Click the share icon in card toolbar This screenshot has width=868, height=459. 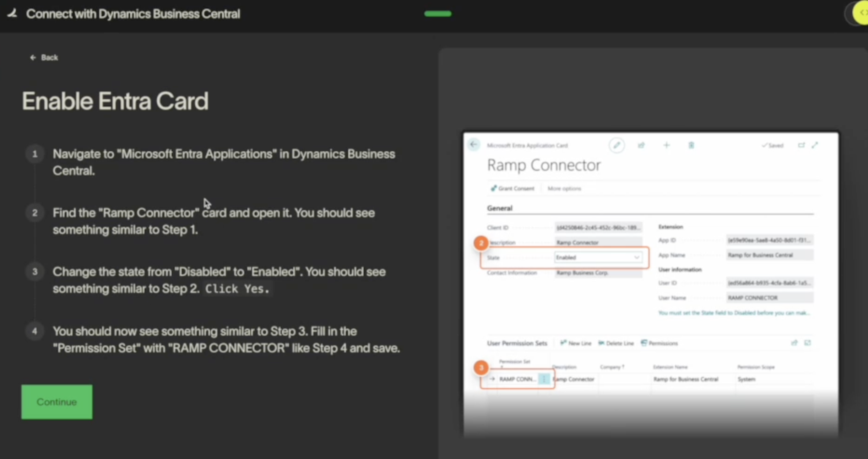click(x=641, y=145)
